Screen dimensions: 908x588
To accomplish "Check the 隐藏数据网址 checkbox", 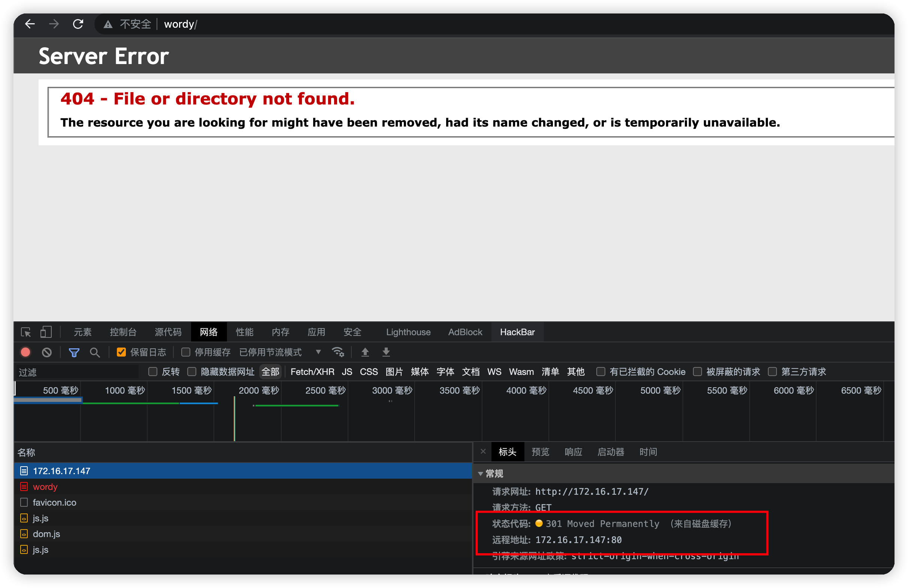I will click(x=192, y=372).
